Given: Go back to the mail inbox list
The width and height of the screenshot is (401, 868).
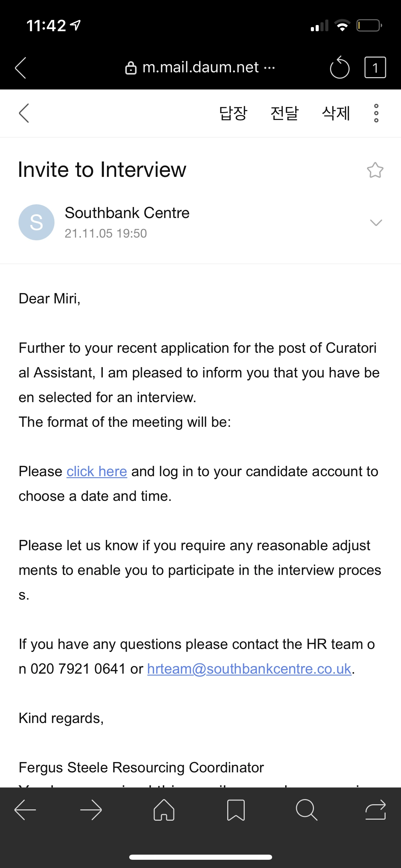Looking at the screenshot, I should click(24, 113).
